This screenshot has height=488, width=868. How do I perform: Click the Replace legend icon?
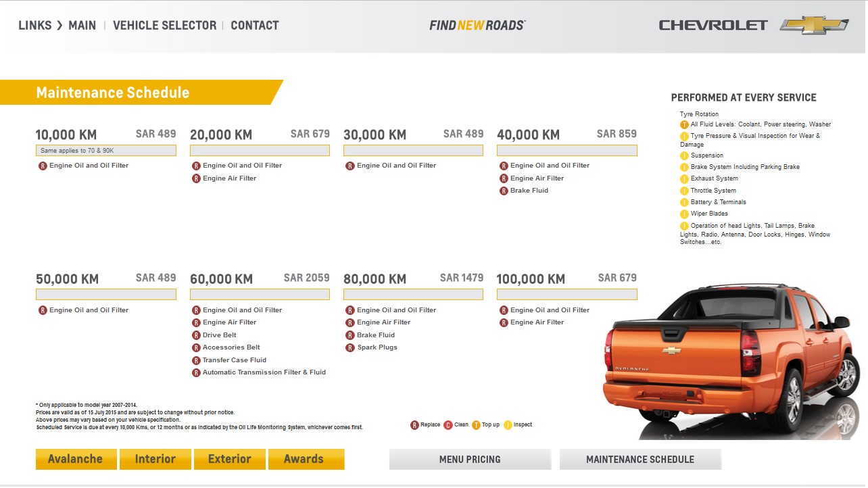point(414,425)
